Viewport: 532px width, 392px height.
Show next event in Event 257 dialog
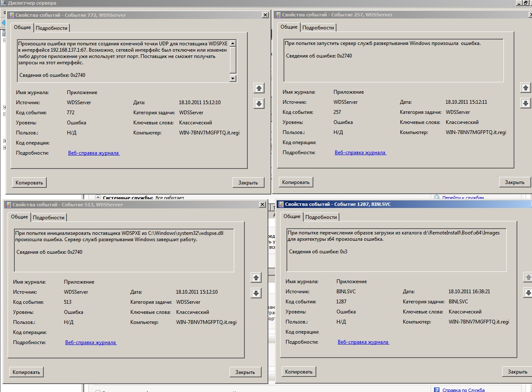(525, 103)
